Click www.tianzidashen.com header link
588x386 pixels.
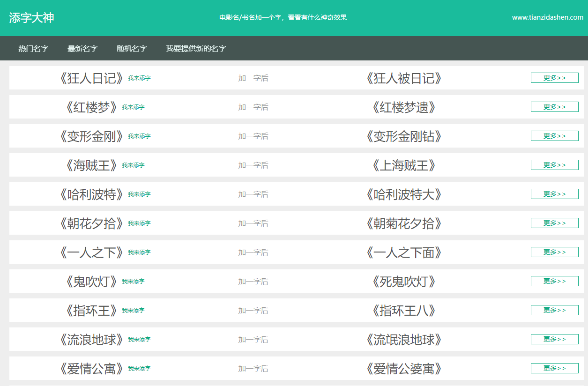pyautogui.click(x=547, y=17)
